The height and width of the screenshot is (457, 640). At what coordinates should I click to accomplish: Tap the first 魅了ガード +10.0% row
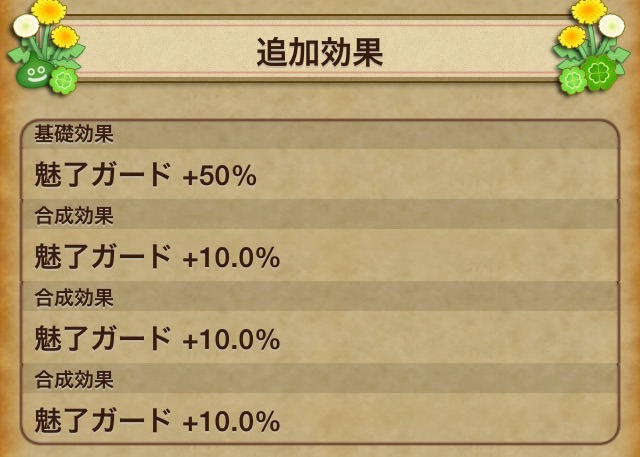[318, 257]
